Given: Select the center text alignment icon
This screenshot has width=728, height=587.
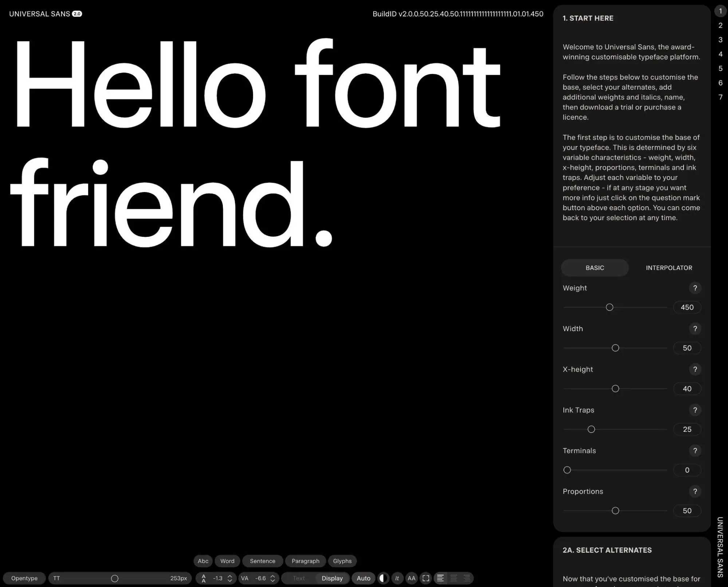Looking at the screenshot, I should coord(454,578).
